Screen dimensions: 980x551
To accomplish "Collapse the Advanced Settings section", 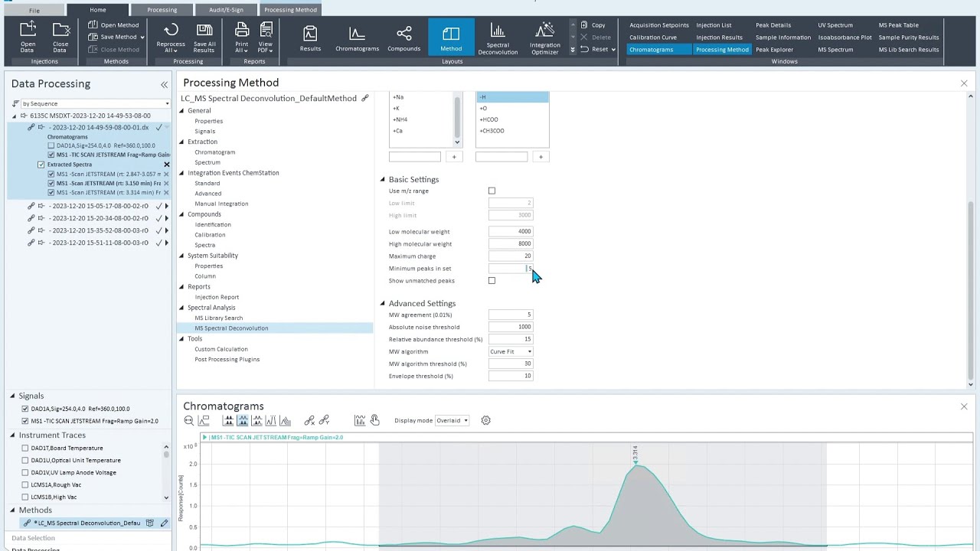I will [383, 304].
